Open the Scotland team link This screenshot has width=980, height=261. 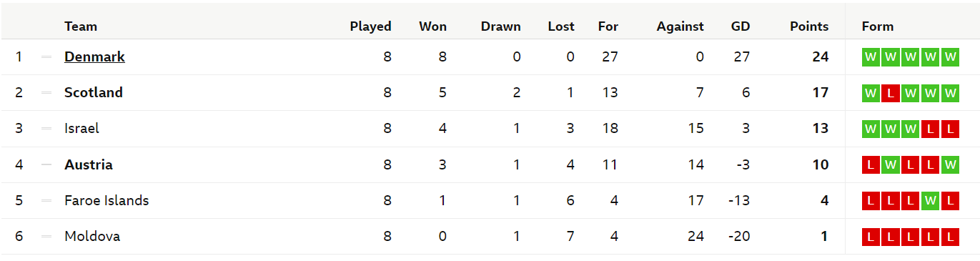pos(94,92)
